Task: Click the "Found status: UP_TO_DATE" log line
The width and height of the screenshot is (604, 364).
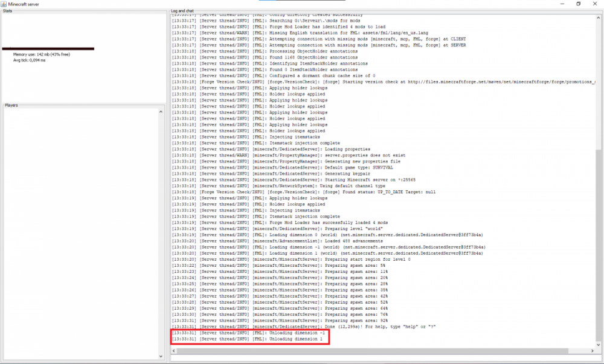Action: [304, 192]
